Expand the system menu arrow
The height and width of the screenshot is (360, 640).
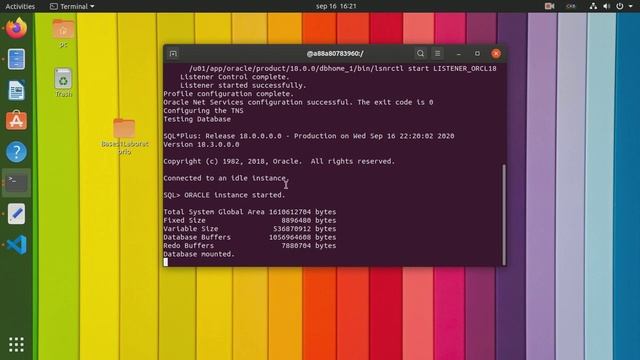point(631,6)
